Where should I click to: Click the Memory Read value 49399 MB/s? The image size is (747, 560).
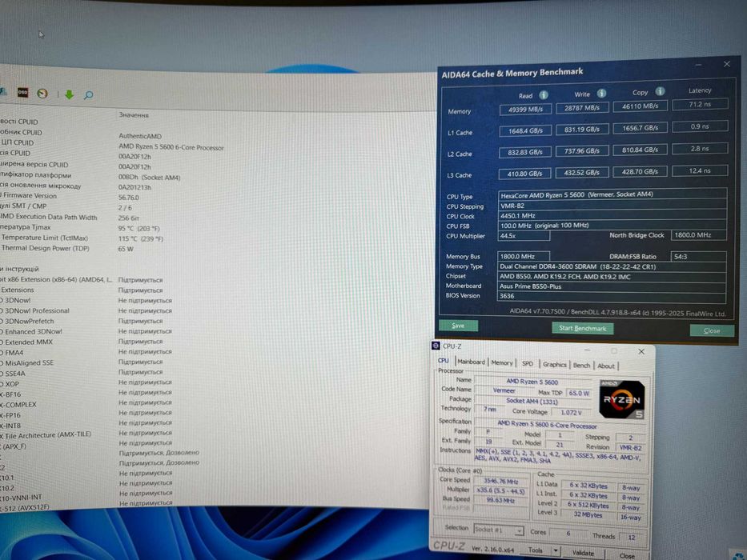click(525, 109)
